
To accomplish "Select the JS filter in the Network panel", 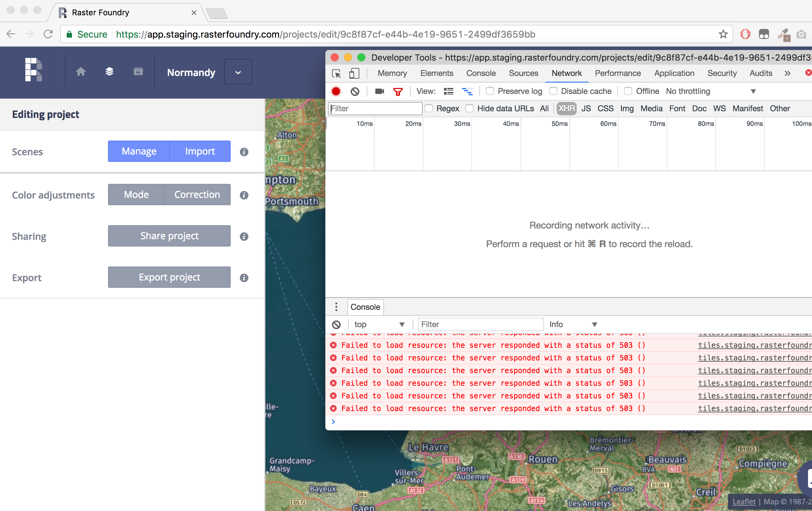I will (x=586, y=108).
